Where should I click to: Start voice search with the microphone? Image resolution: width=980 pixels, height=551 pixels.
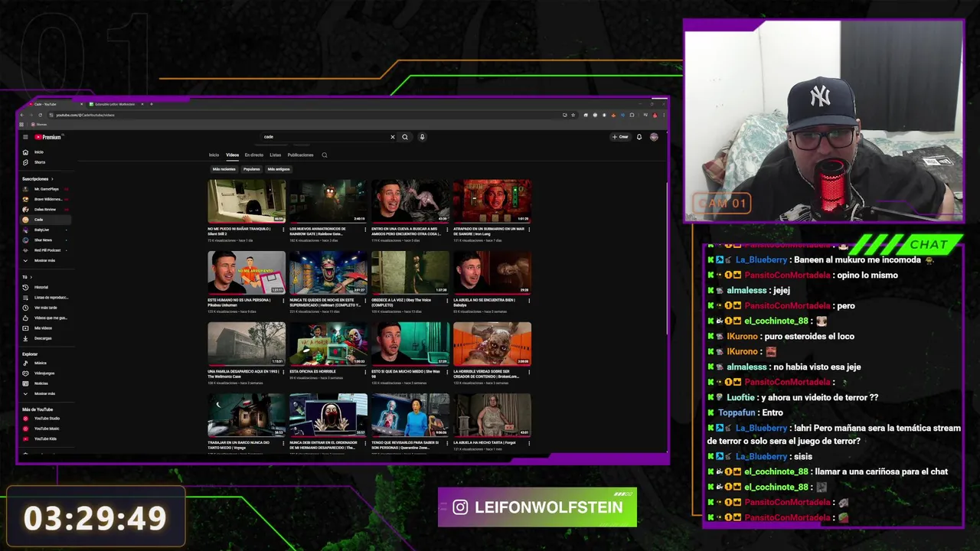pos(422,137)
